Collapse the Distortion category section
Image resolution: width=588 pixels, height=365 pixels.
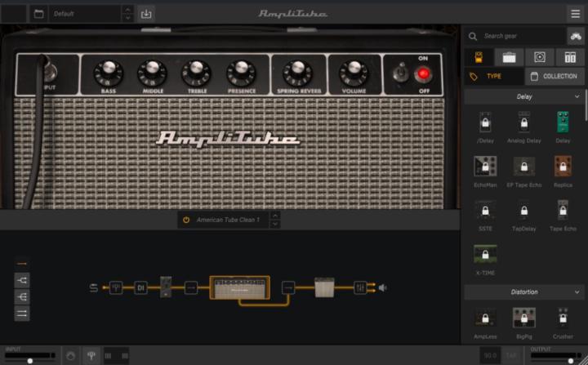pyautogui.click(x=577, y=292)
